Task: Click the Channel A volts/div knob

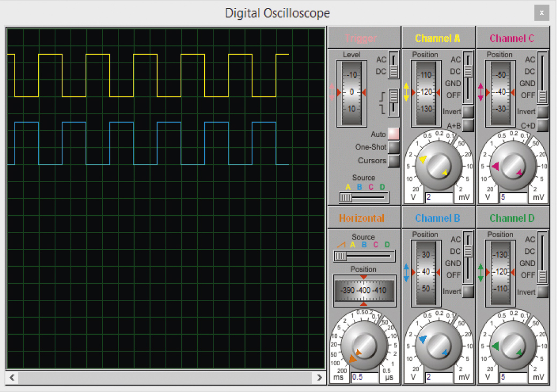Action: point(439,166)
